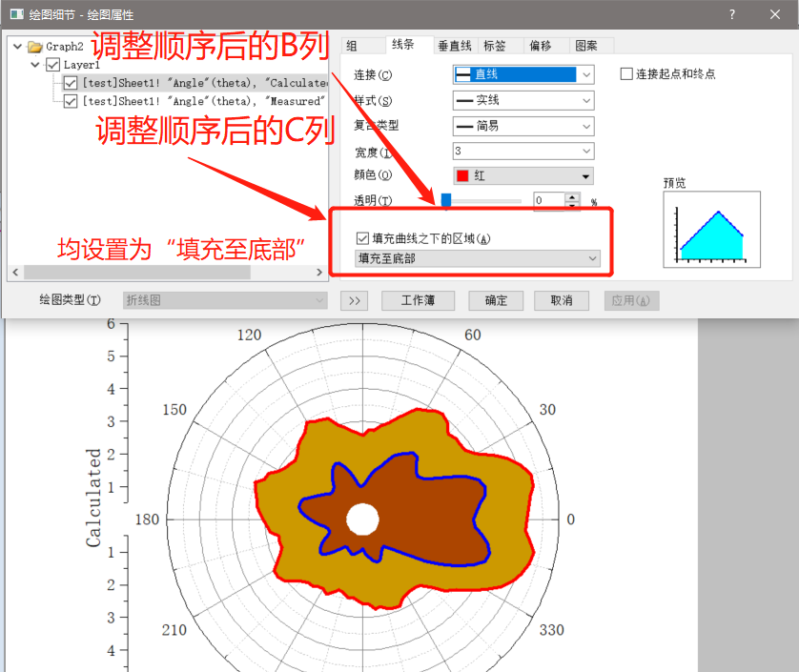The height and width of the screenshot is (672, 799).
Task: Click the 预览 preview thumbnail
Action: (711, 230)
